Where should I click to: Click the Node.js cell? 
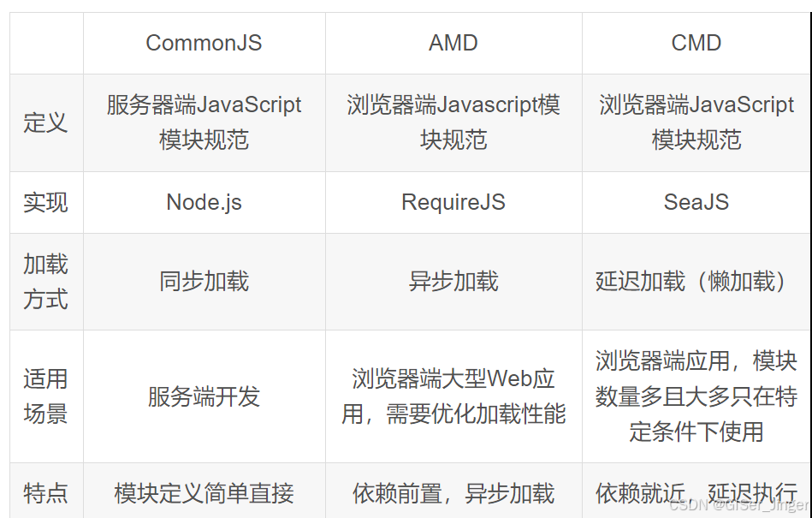tap(204, 202)
